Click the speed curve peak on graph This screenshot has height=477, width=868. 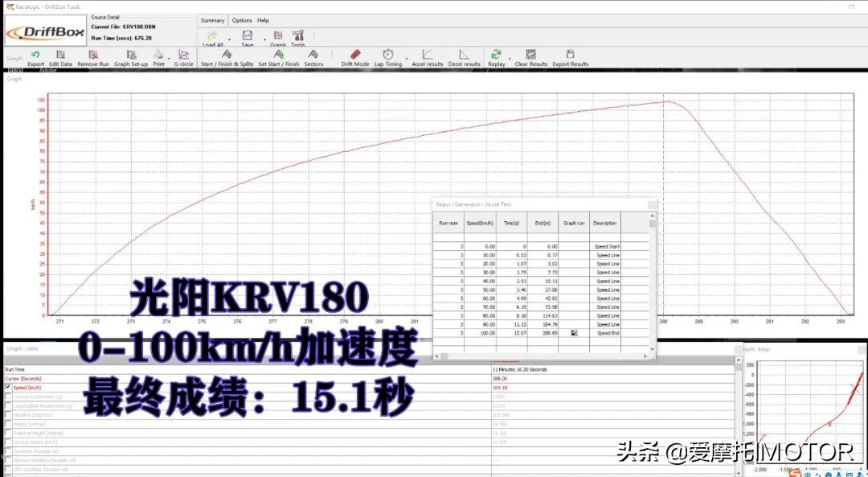point(667,101)
